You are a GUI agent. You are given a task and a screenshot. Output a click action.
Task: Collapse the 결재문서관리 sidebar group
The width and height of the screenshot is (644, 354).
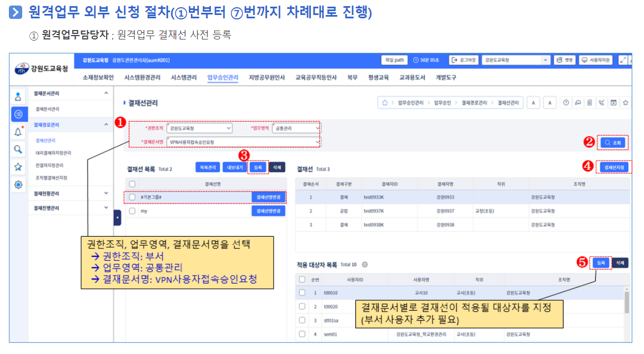coord(106,93)
